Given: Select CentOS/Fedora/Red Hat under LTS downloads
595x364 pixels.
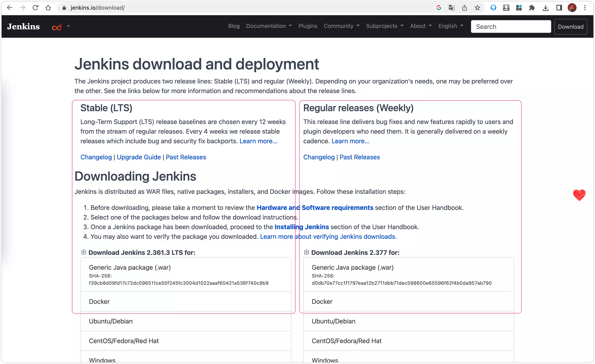Looking at the screenshot, I should pyautogui.click(x=186, y=341).
